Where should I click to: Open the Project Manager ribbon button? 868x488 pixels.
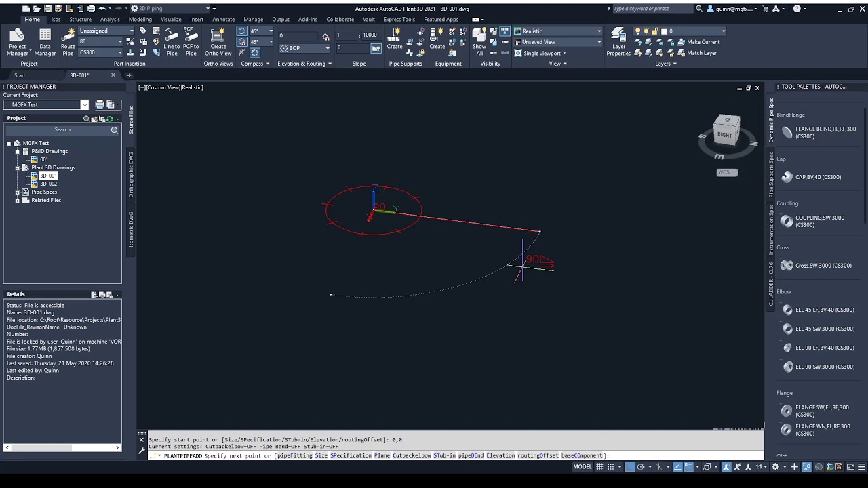pos(17,42)
